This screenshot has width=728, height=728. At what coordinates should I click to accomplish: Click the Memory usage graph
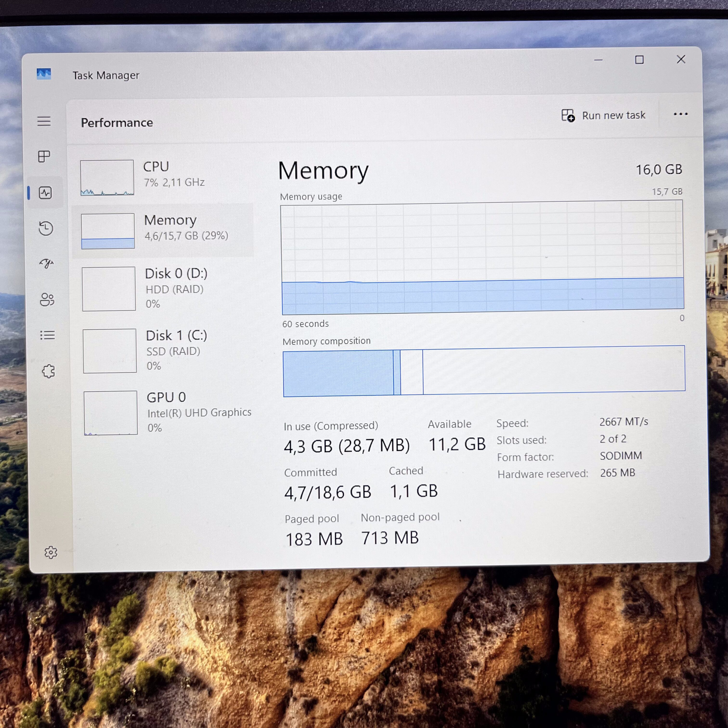pyautogui.click(x=482, y=258)
